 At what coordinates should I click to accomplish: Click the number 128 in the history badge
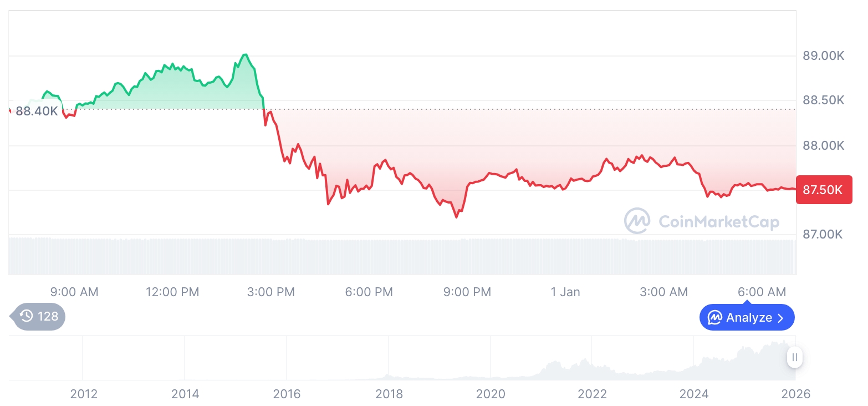48,317
